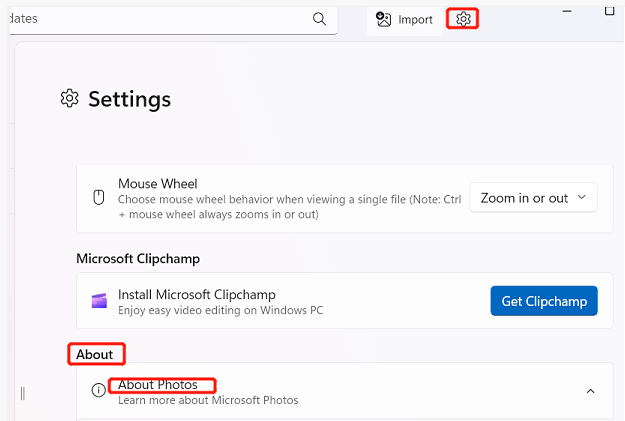The height and width of the screenshot is (421, 625).
Task: Click the Settings heading gear icon
Action: (x=70, y=98)
